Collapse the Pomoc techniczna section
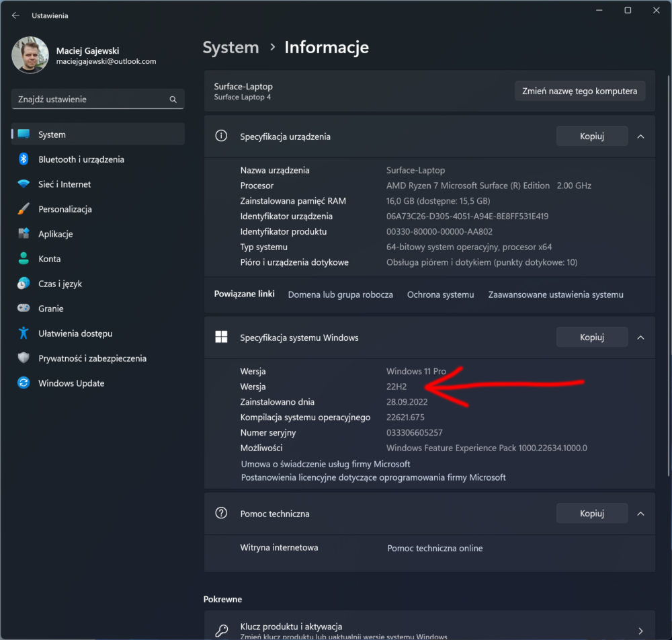672x640 pixels. point(640,514)
